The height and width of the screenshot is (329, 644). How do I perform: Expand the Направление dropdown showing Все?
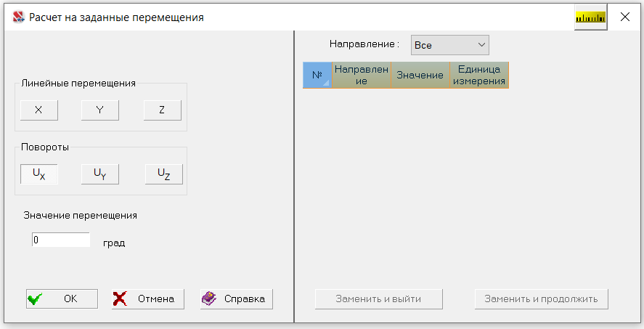point(449,45)
